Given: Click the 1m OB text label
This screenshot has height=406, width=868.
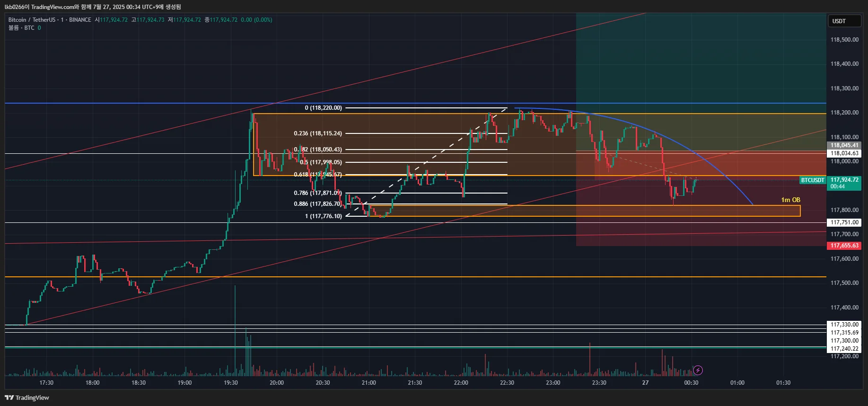Looking at the screenshot, I should click(790, 200).
